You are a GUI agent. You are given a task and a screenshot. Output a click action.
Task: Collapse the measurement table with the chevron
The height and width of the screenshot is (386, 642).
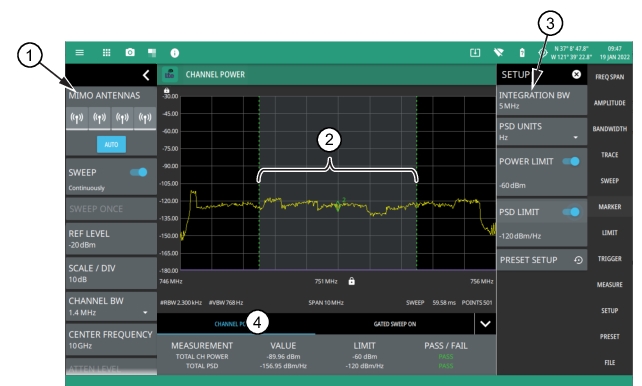pos(485,324)
